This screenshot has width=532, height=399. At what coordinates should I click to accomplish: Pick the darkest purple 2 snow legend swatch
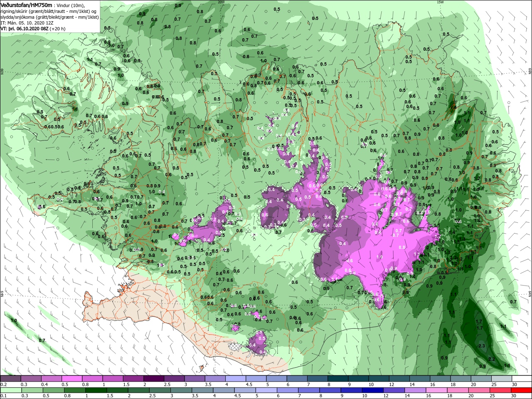pyautogui.click(x=153, y=379)
